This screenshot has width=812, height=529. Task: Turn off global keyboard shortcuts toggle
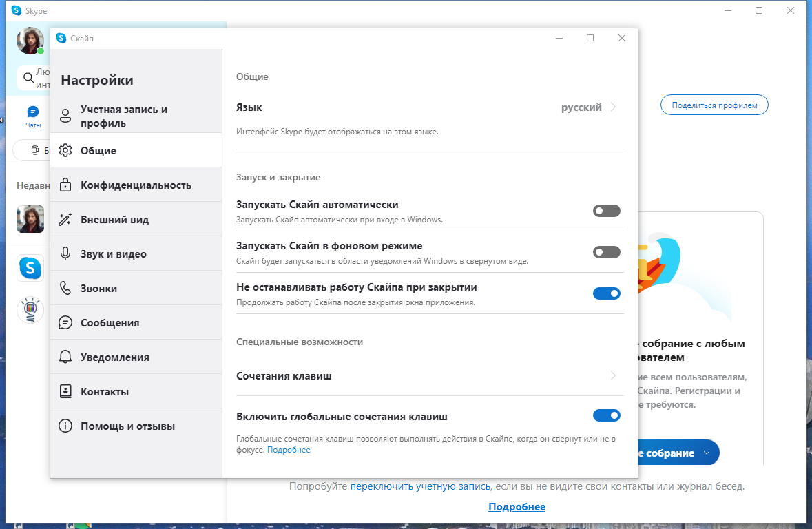(606, 415)
